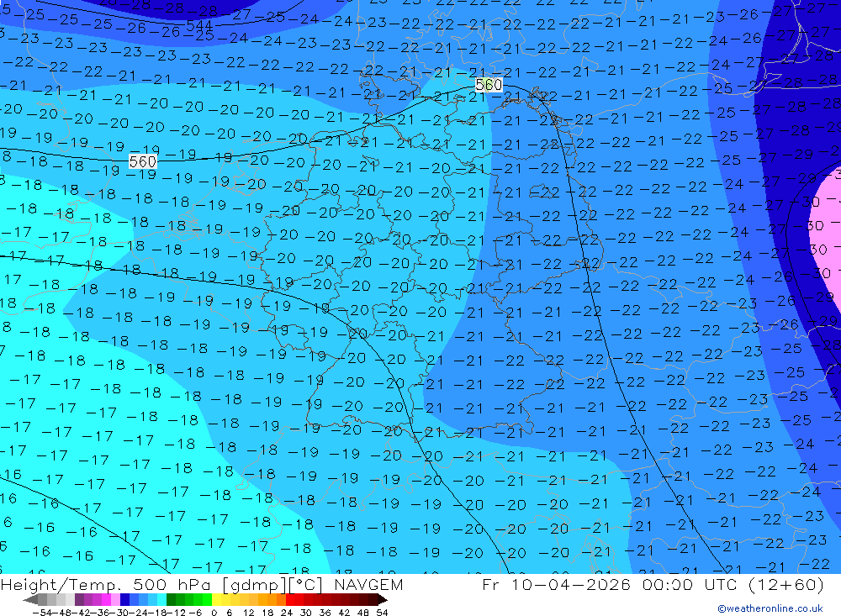Click the 560 contour label over the Baltic coast
841x616 pixels.
(x=489, y=85)
